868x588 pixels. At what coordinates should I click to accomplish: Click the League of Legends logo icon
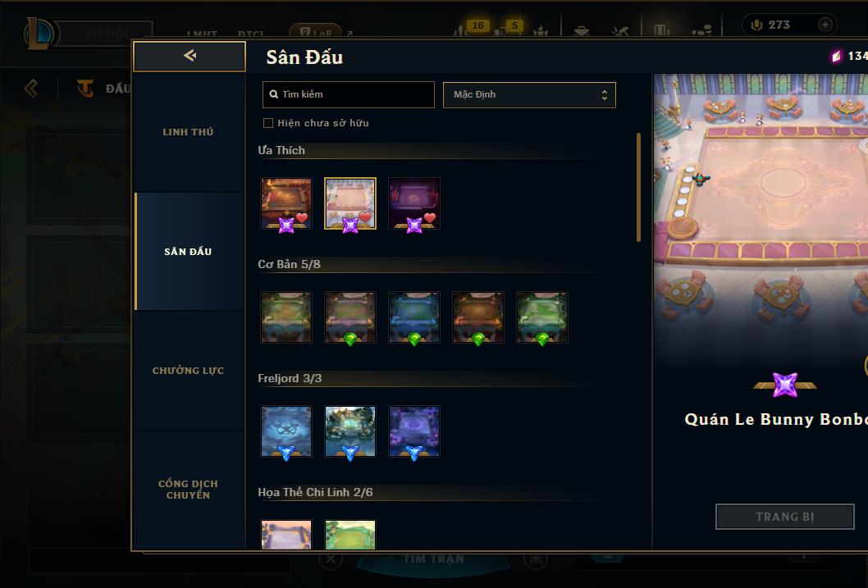point(39,33)
